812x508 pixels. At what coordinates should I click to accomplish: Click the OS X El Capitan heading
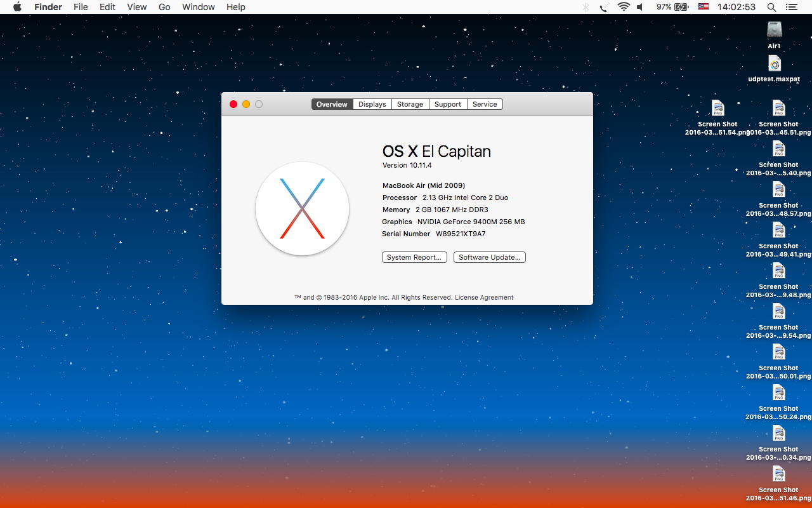[436, 151]
